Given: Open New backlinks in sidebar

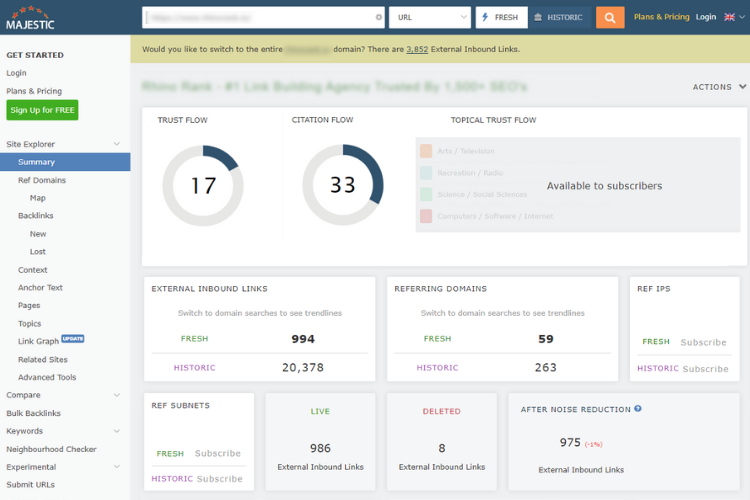Looking at the screenshot, I should 38,234.
